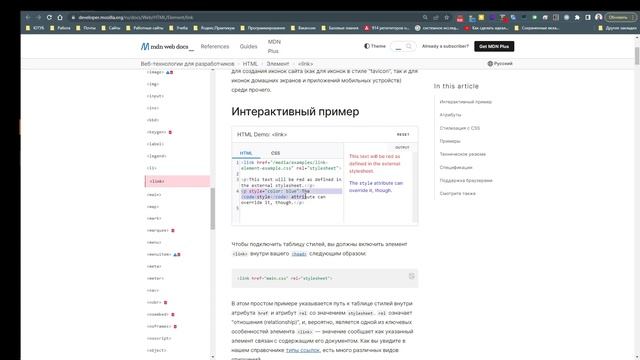
Task: Click the zoom magnifier icon in address bar
Action: 425,18
